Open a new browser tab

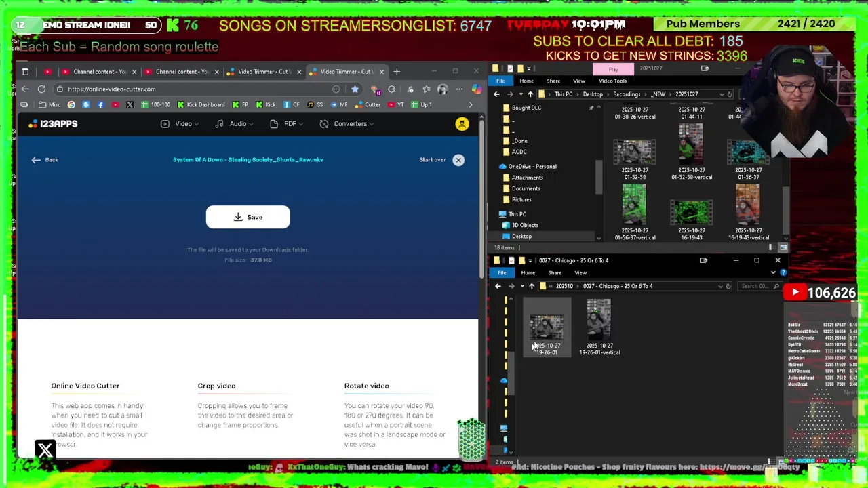click(x=397, y=71)
